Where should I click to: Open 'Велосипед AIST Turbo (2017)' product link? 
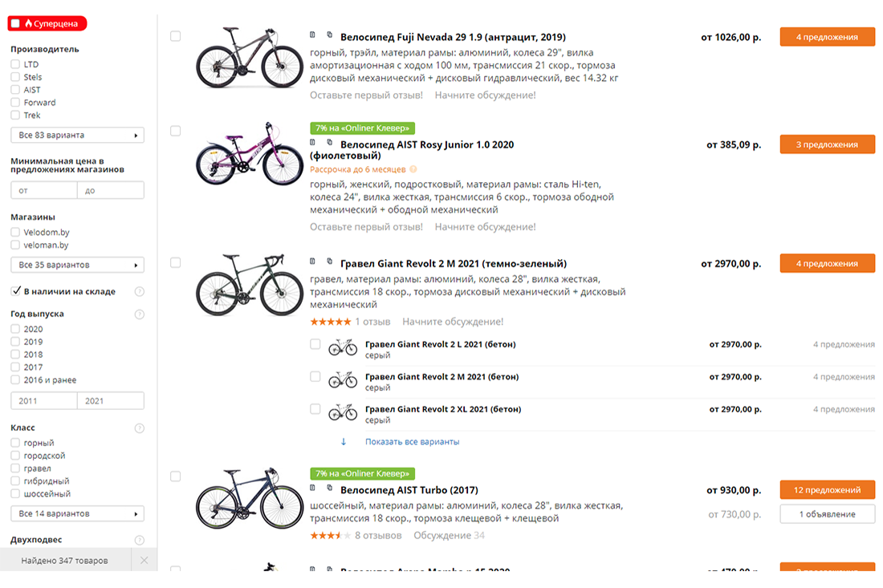[409, 490]
